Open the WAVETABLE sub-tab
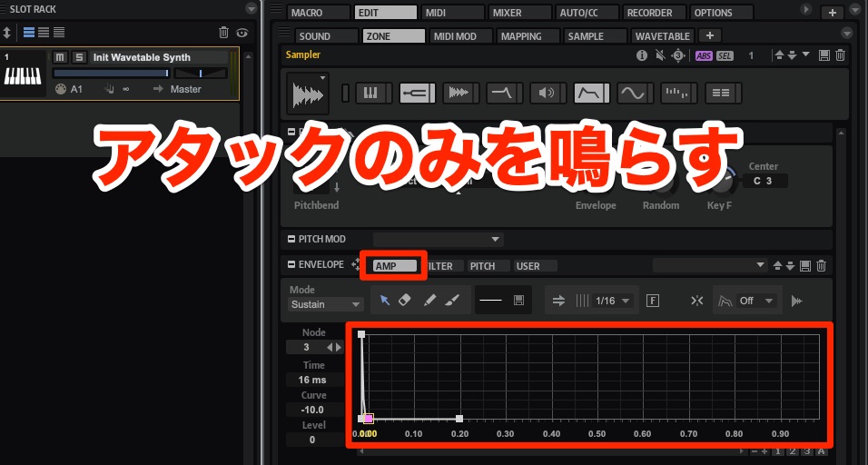 click(662, 36)
